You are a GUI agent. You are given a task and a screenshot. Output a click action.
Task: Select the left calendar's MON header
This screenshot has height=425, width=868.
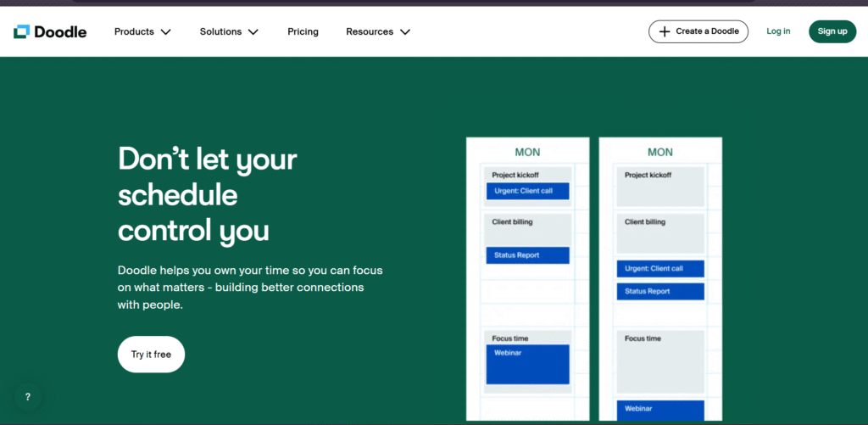(x=527, y=152)
